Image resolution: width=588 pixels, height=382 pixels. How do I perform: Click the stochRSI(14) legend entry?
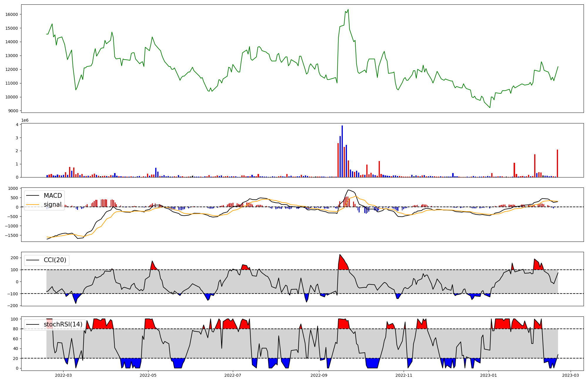point(63,324)
